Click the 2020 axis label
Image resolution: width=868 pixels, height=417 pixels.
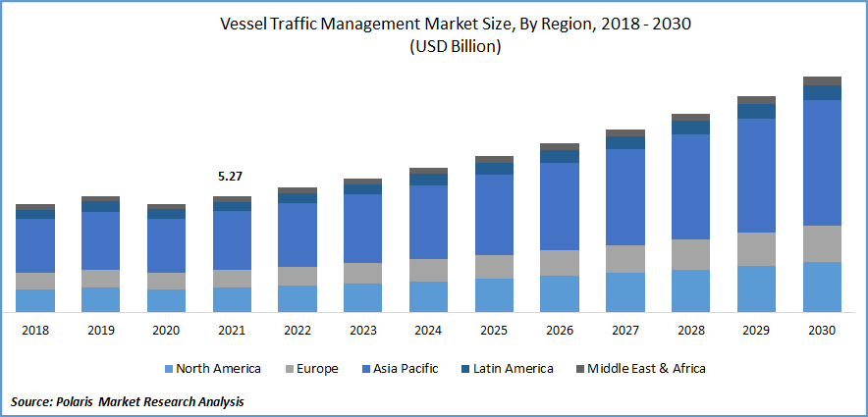click(x=166, y=331)
